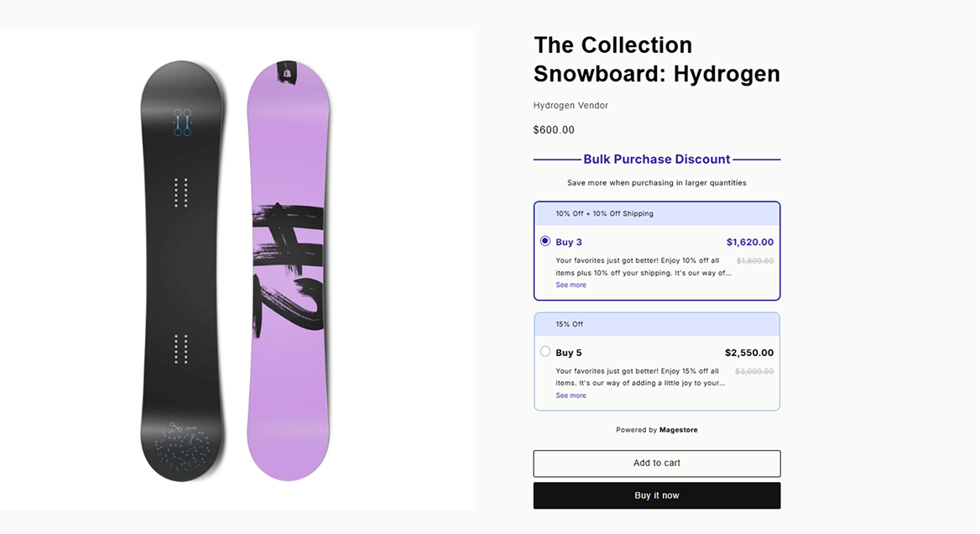Click the Add to cart button
Image resolution: width=980 pixels, height=534 pixels.
click(657, 463)
